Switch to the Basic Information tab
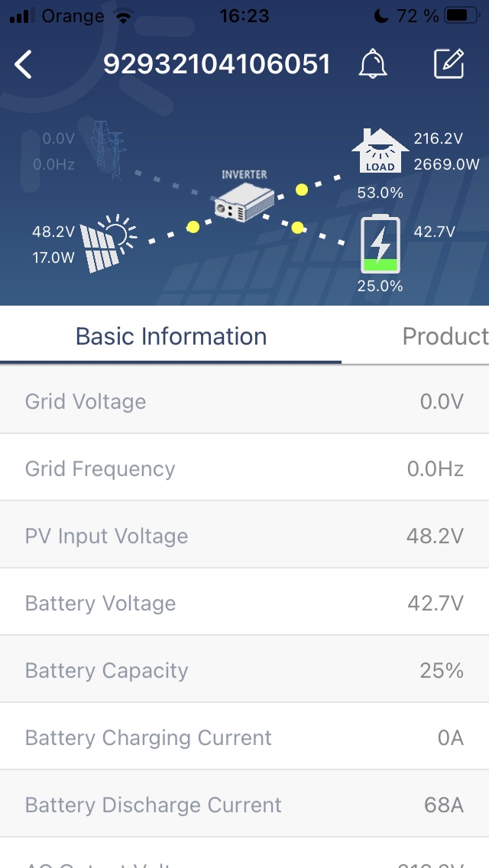The width and height of the screenshot is (489, 868). 171,336
